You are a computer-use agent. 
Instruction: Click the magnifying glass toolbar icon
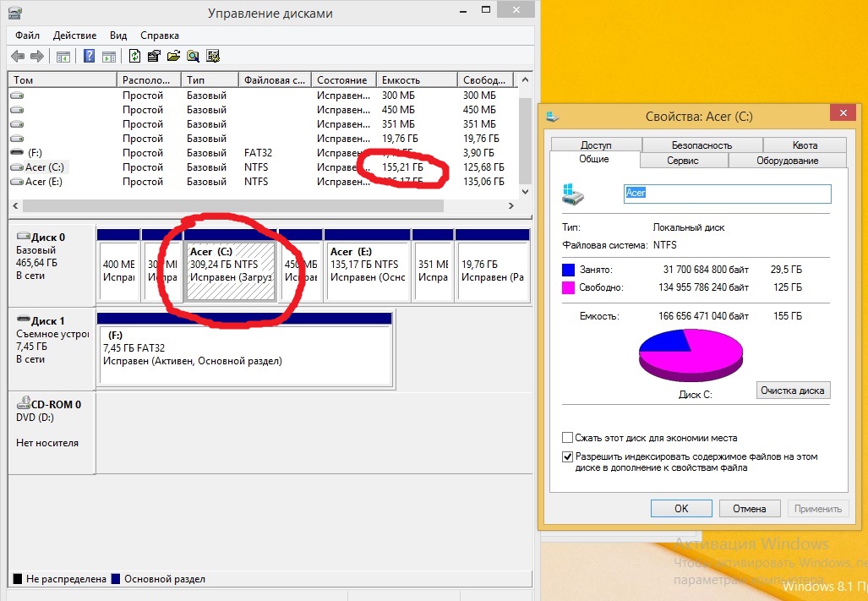point(193,57)
